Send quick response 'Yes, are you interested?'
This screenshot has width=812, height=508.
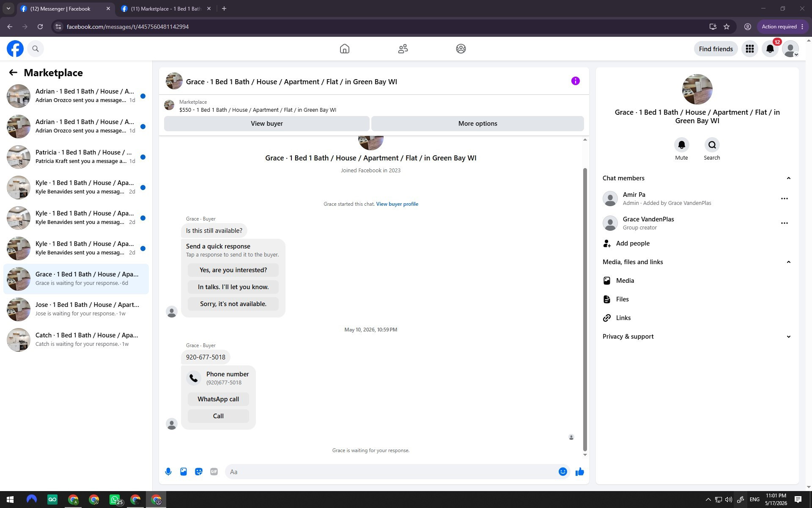click(233, 270)
